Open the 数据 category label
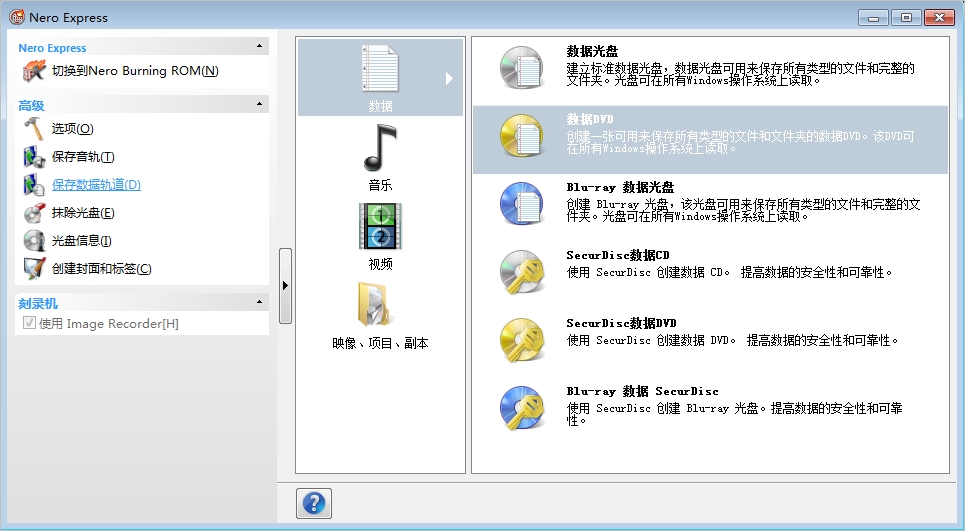Viewport: 965px width, 531px height. pyautogui.click(x=380, y=106)
